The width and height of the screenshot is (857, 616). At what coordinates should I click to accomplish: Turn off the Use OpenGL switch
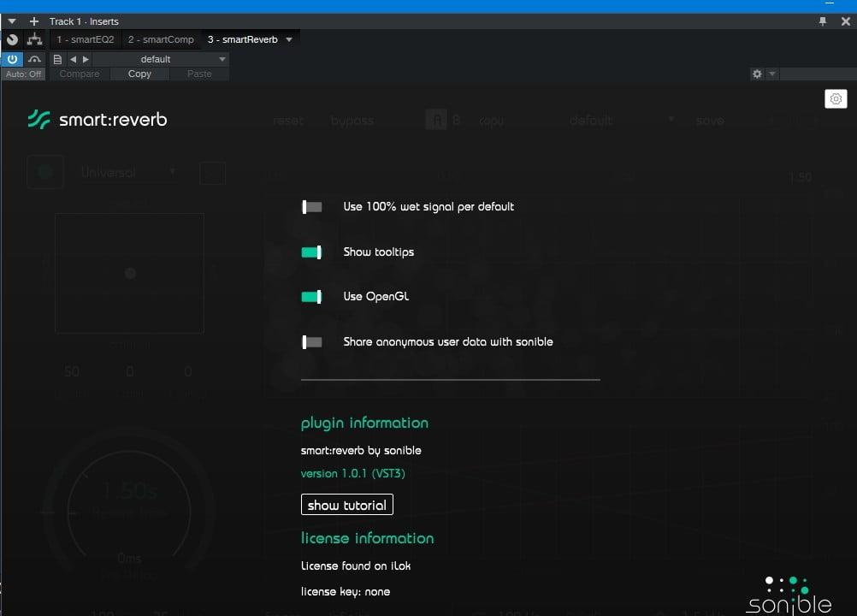coord(311,297)
